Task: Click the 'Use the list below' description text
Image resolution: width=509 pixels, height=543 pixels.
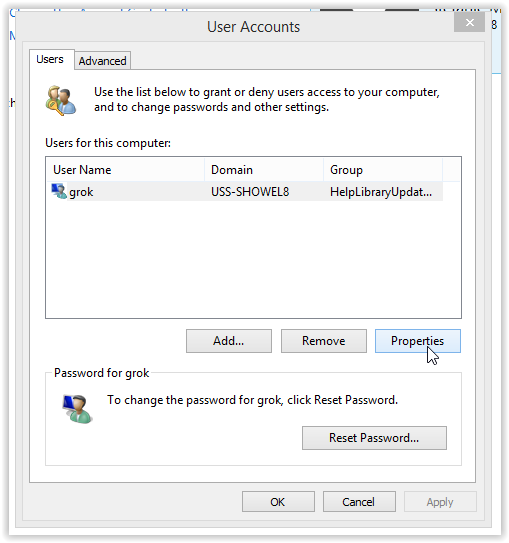Action: (267, 99)
